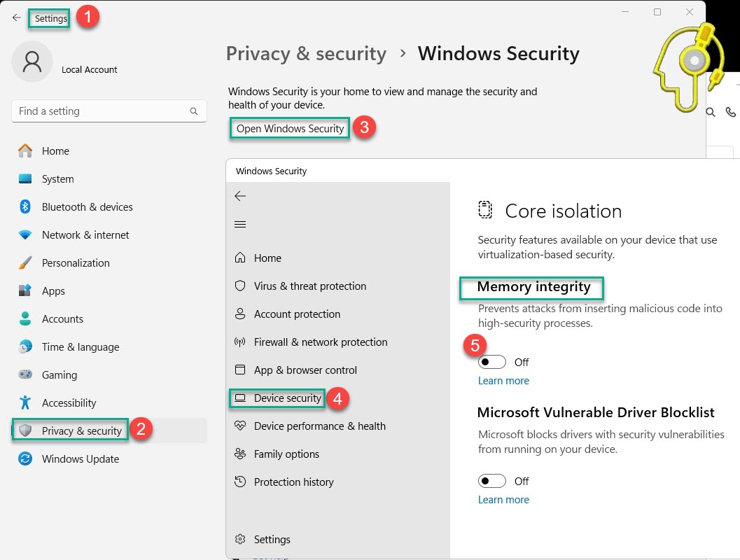Open Learn more under Driver Blocklist

tap(503, 499)
